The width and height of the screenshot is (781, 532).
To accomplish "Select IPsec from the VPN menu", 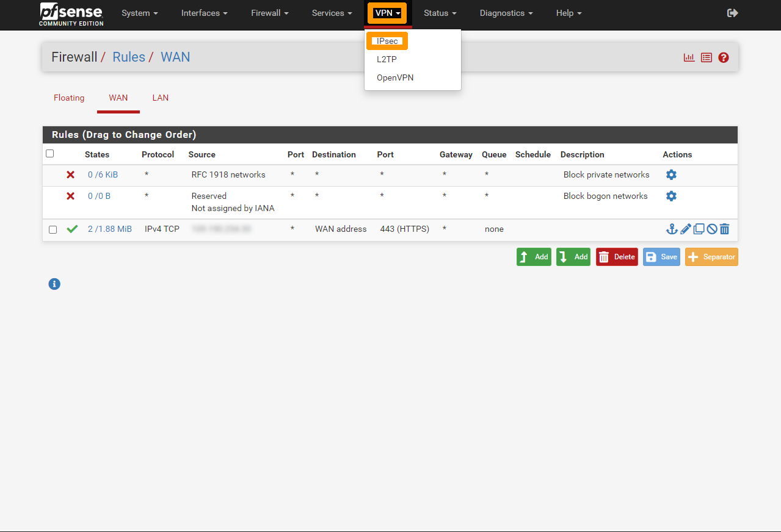I will click(387, 41).
